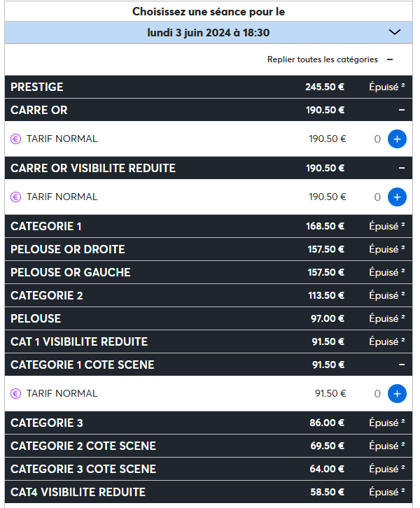Add a CATEGORIE 1 COTE SCENE ticket

397,394
